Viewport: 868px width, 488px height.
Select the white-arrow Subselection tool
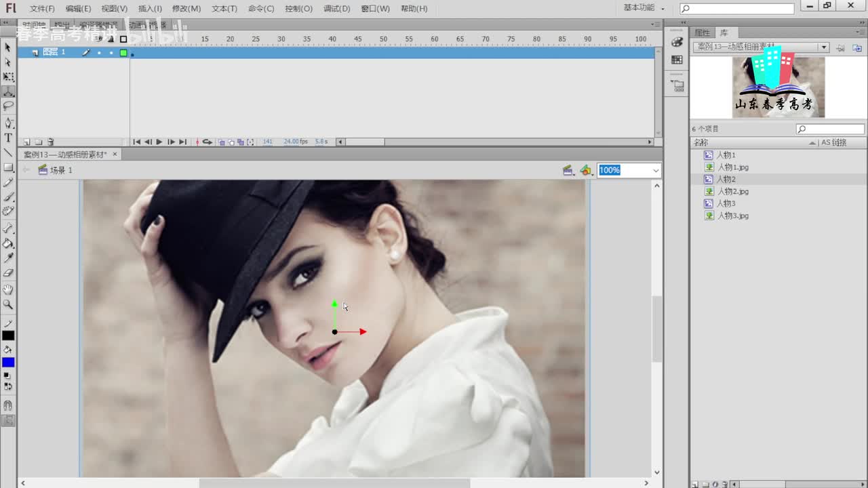point(8,62)
